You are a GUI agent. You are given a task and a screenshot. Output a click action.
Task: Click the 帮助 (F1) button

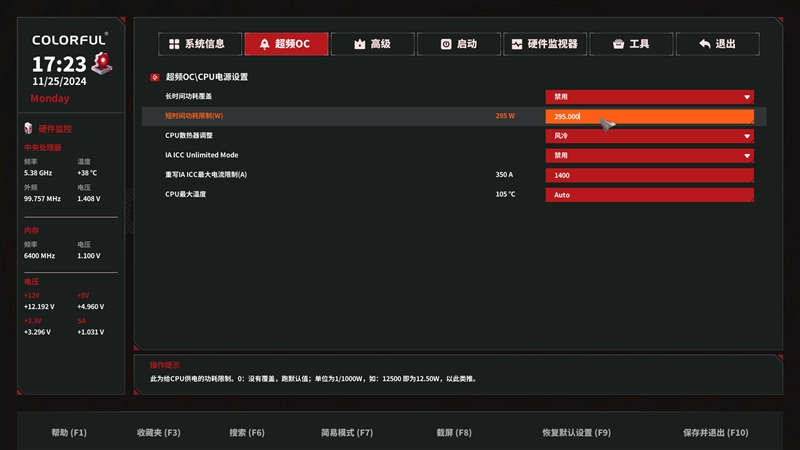69,432
